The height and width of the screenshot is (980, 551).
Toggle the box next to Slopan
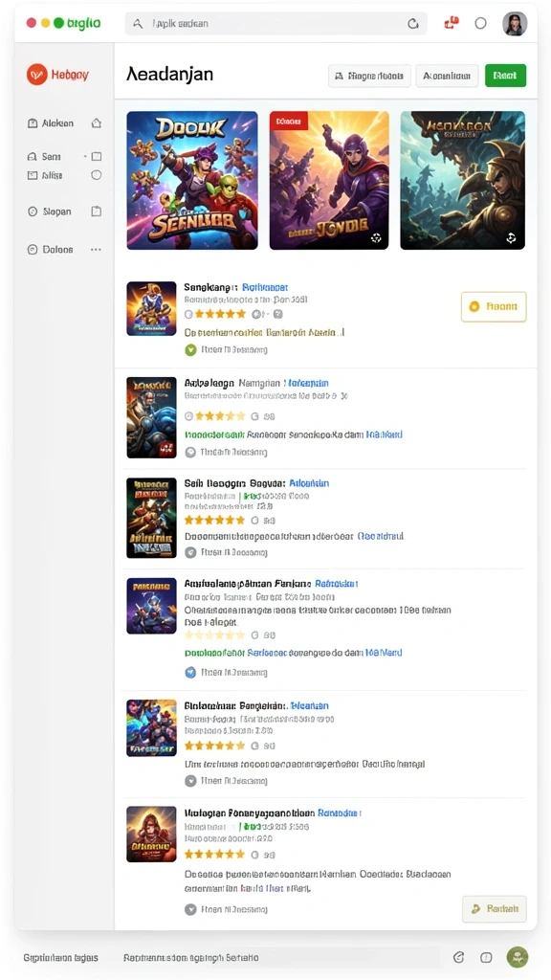click(97, 212)
